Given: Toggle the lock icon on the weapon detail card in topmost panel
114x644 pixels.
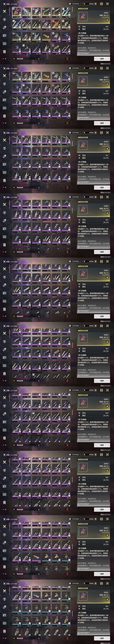Looking at the screenshot, I should tap(107, 20).
